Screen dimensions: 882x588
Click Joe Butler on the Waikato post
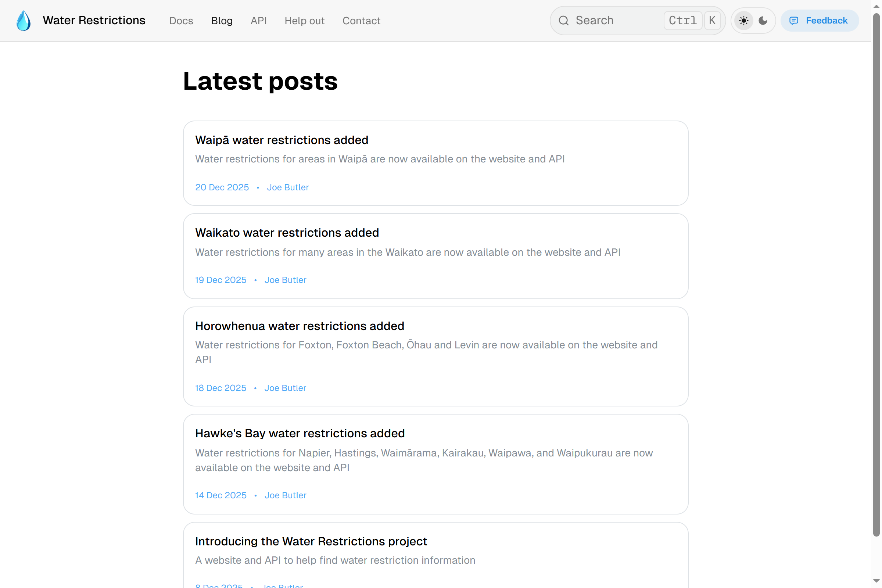[286, 280]
